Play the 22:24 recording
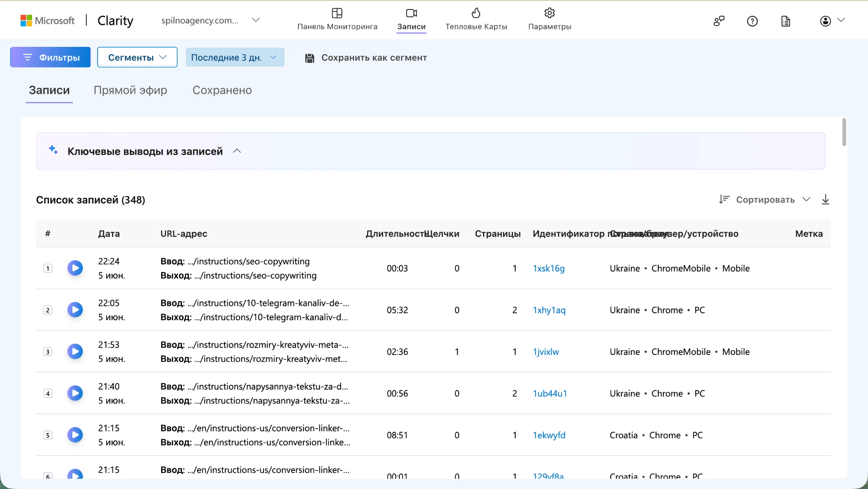Screen dimensions: 868x489 [75, 268]
